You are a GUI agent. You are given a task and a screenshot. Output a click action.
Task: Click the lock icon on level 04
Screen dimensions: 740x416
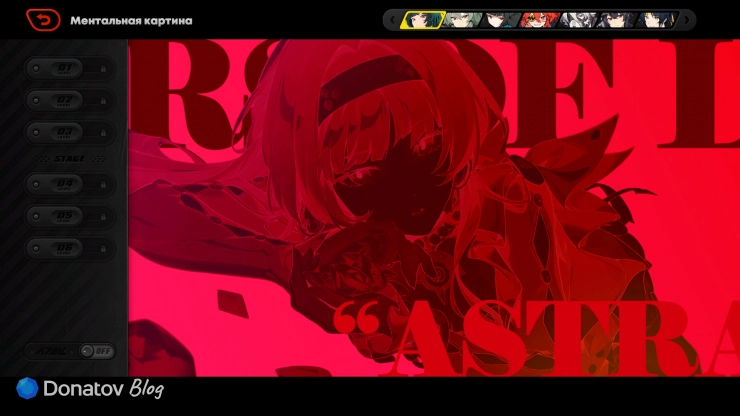click(103, 185)
